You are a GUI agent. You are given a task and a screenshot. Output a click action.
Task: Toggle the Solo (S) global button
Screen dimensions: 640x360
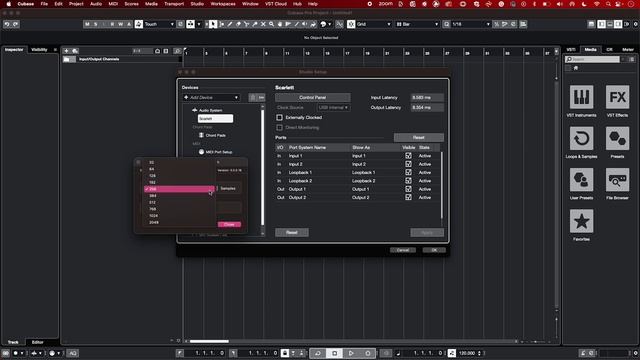click(96, 24)
